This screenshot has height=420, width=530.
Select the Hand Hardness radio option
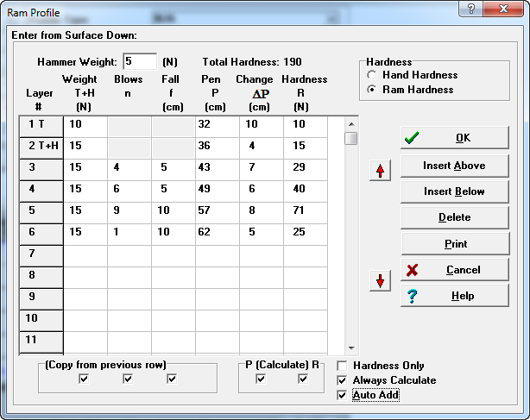tap(372, 76)
